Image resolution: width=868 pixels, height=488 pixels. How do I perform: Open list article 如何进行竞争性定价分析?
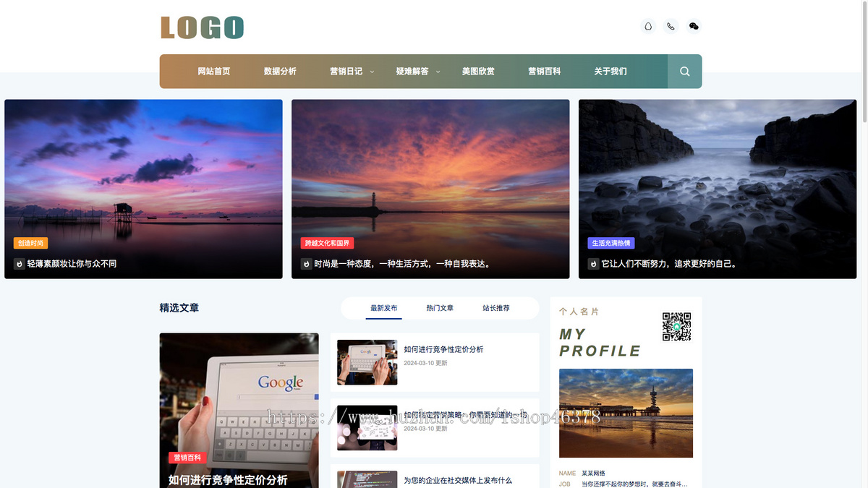[x=443, y=349]
